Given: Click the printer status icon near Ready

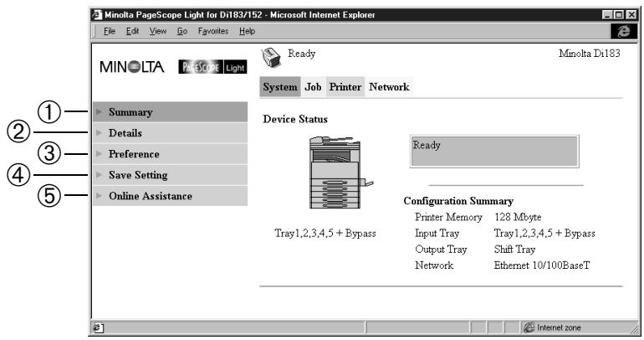Looking at the screenshot, I should [x=272, y=58].
